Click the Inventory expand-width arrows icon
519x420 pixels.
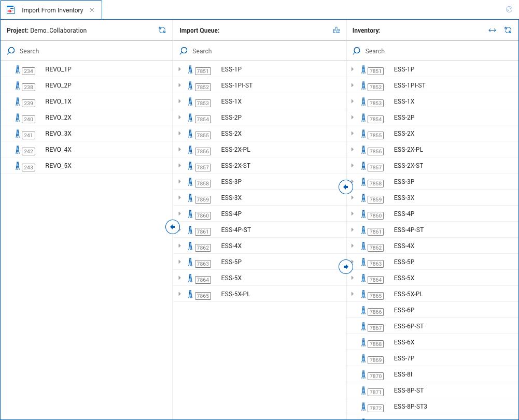(492, 31)
